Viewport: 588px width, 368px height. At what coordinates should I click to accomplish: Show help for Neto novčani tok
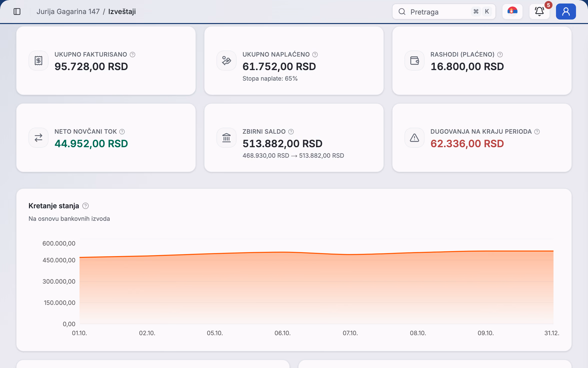122,132
